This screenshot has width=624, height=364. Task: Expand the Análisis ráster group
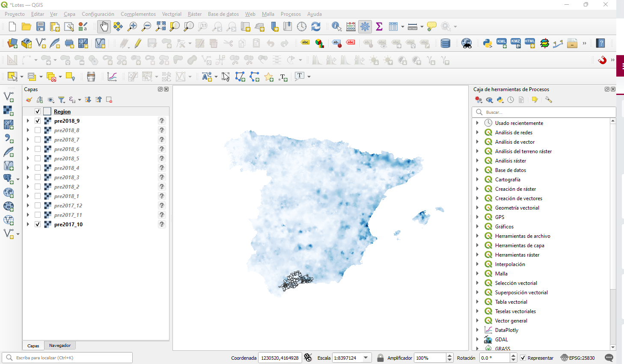(478, 160)
